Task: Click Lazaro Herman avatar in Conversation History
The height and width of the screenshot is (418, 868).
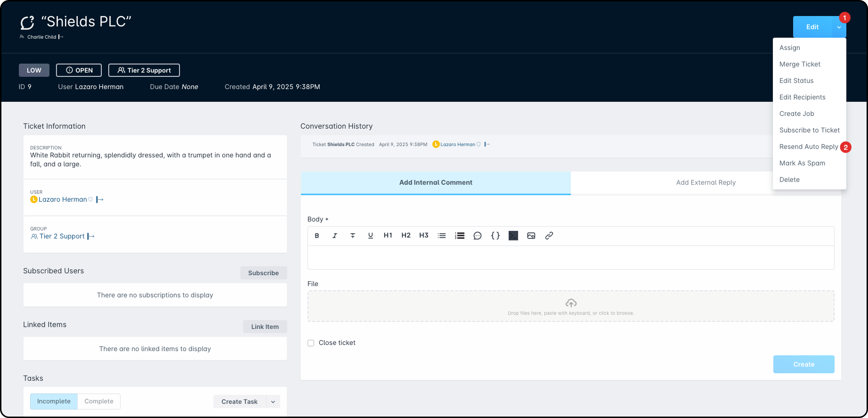Action: point(436,144)
